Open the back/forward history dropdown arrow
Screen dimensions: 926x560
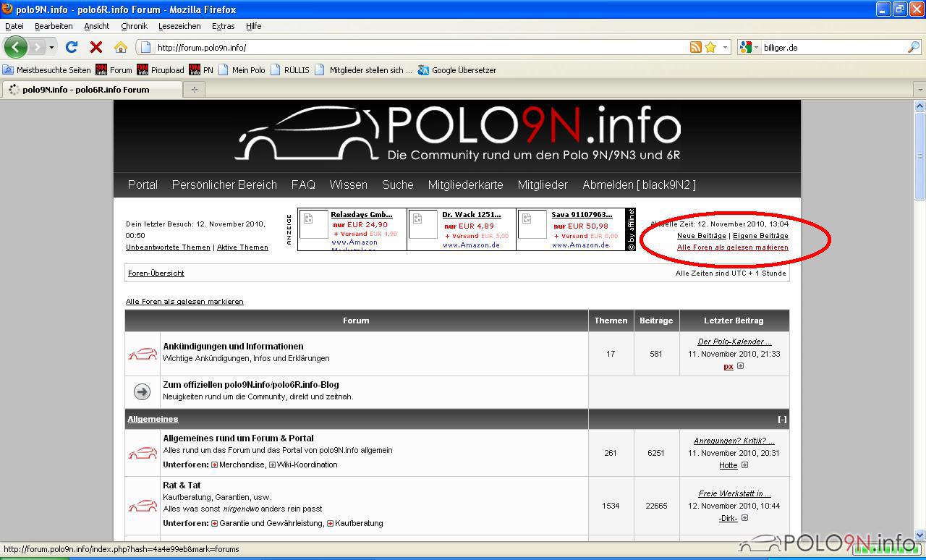pyautogui.click(x=51, y=47)
